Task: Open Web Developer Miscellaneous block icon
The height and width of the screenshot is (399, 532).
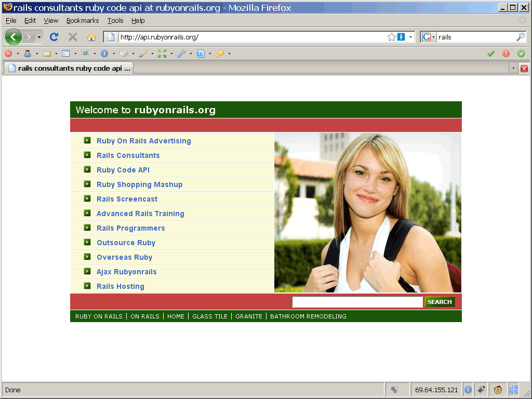Action: [x=124, y=54]
